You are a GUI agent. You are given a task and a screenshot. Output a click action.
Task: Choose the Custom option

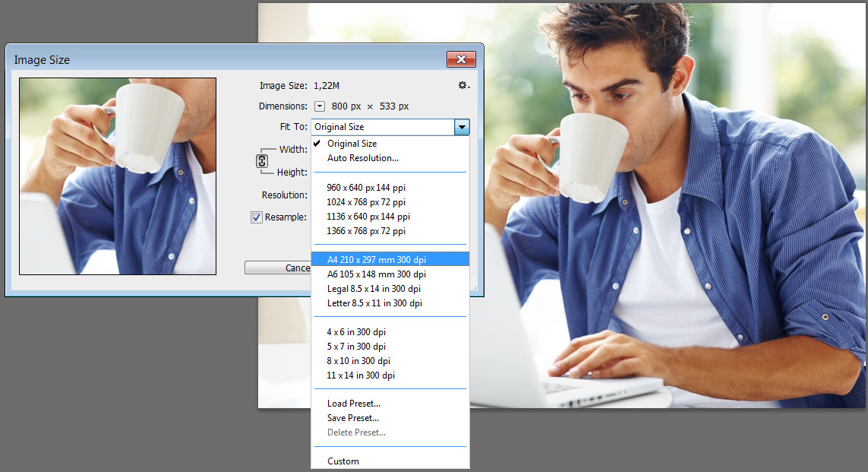[x=390, y=461]
